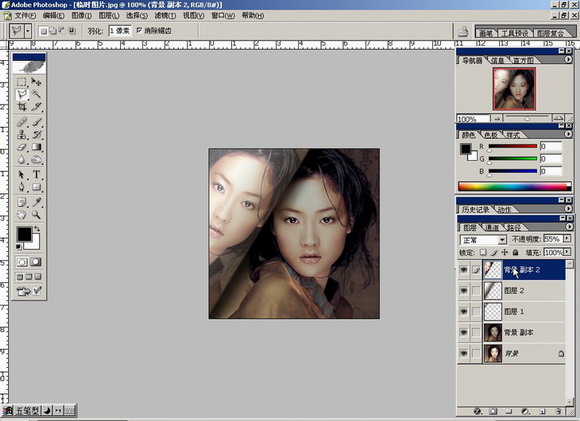Click the foreground color swatch in toolbox
The image size is (580, 421).
click(24, 234)
